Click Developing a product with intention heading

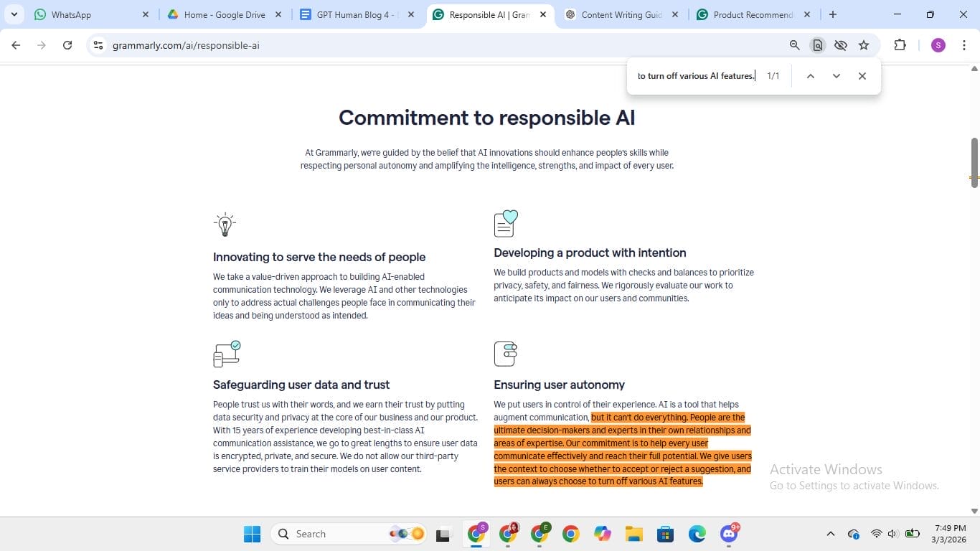[x=590, y=253]
